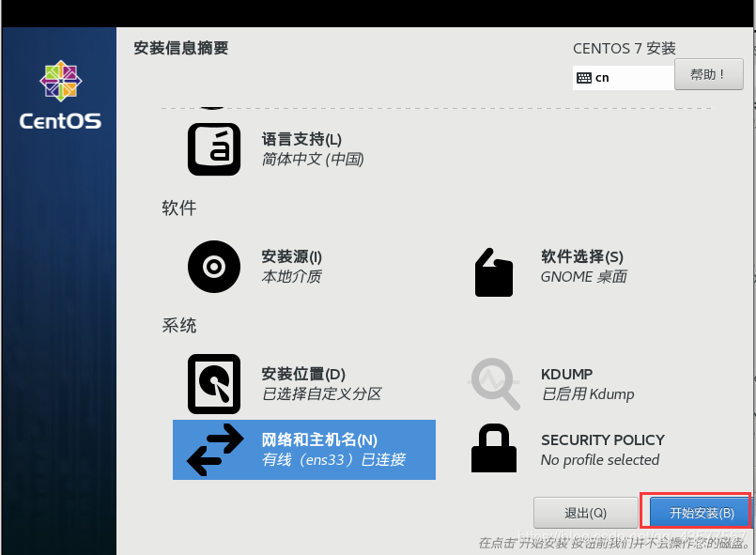This screenshot has width=756, height=555.
Task: Click the 软件 section heading
Action: coord(178,208)
